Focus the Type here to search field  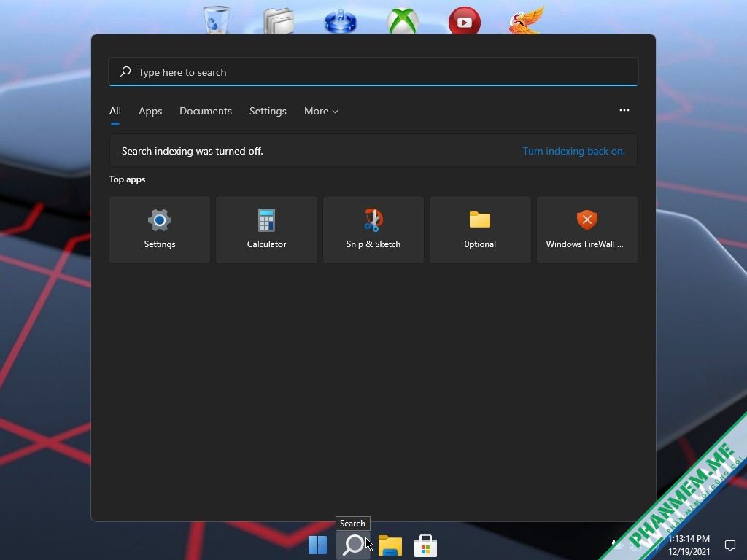click(373, 71)
